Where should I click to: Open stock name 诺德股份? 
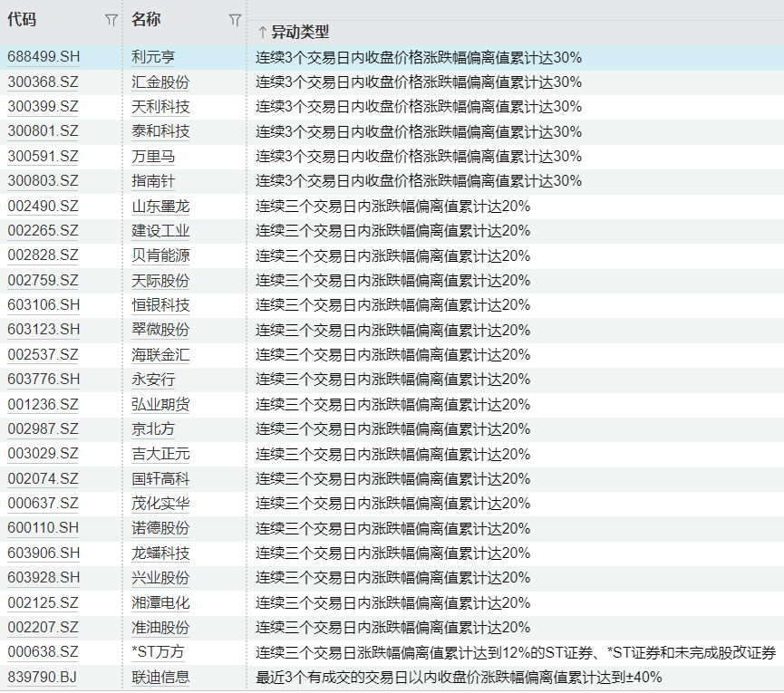[x=160, y=528]
